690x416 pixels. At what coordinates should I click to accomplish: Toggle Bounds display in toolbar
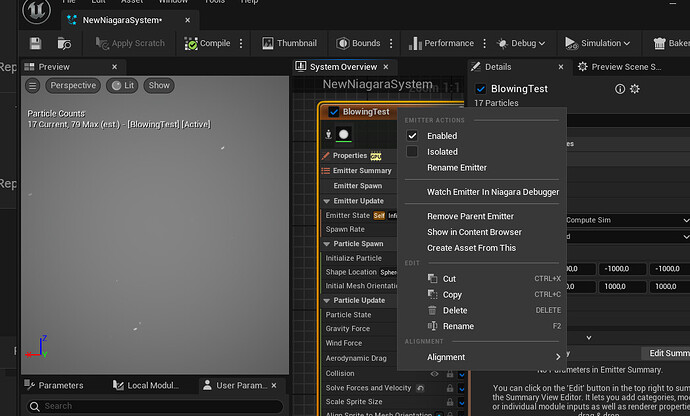pyautogui.click(x=358, y=43)
